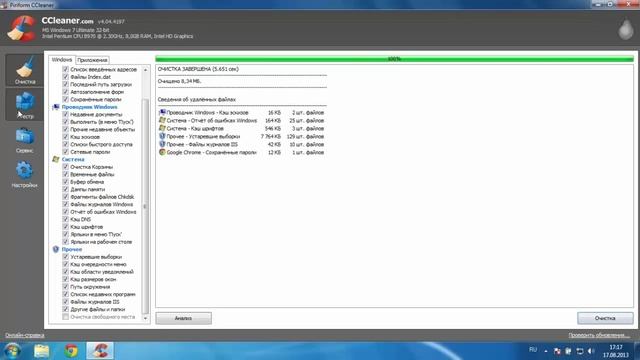The height and width of the screenshot is (360, 640).
Task: Enable the Очистка свободного места checkbox
Action: [x=65, y=317]
